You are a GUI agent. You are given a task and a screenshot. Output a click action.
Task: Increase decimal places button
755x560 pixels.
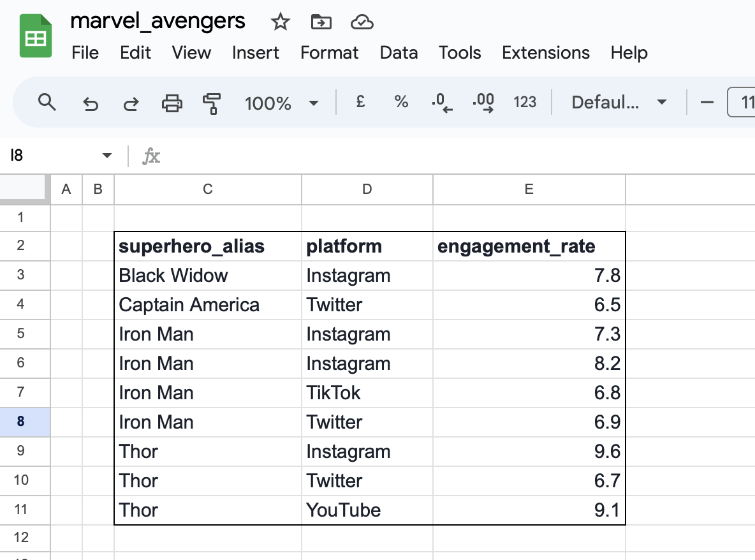tap(483, 103)
